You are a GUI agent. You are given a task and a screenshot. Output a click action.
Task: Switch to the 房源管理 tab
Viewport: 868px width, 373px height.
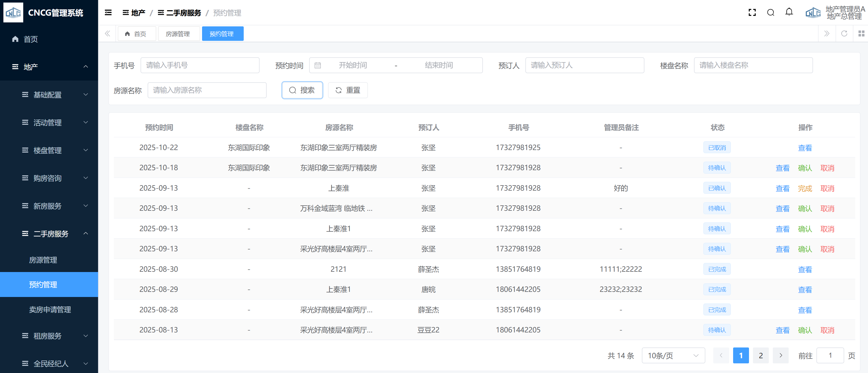tap(178, 34)
